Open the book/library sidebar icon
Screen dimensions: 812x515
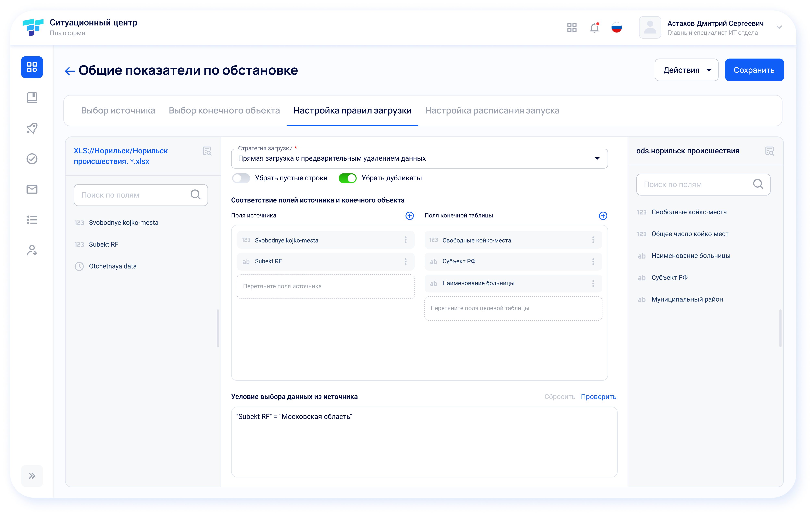tap(32, 98)
